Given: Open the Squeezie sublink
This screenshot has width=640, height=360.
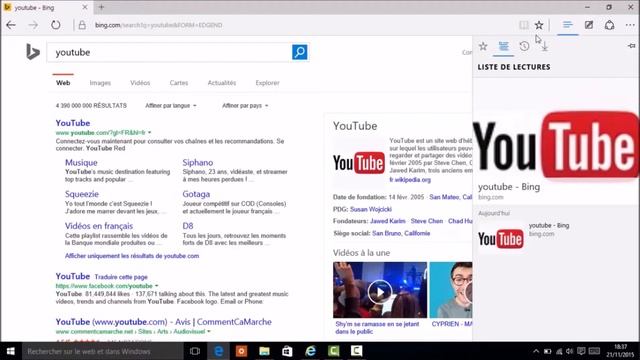Looking at the screenshot, I should pos(82,194).
